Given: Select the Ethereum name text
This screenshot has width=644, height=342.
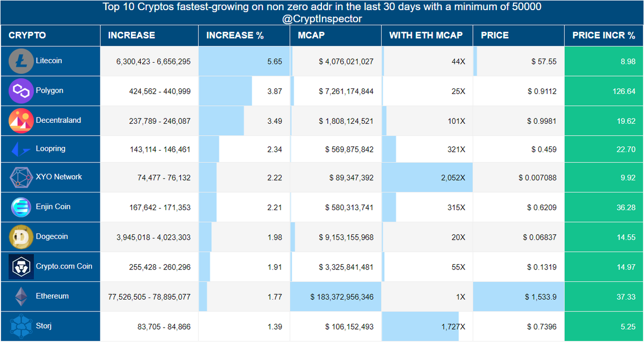Looking at the screenshot, I should coord(52,296).
